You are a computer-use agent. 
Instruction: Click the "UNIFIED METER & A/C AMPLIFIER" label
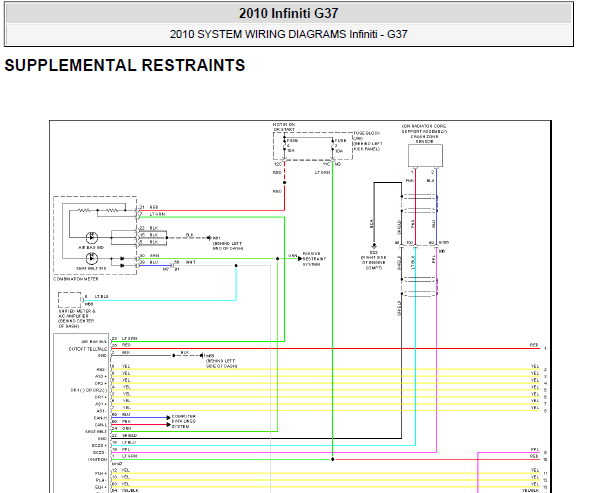click(x=77, y=313)
